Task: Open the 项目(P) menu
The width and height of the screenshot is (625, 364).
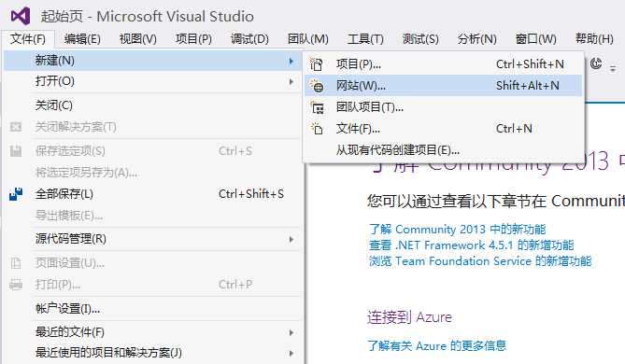Action: (193, 38)
